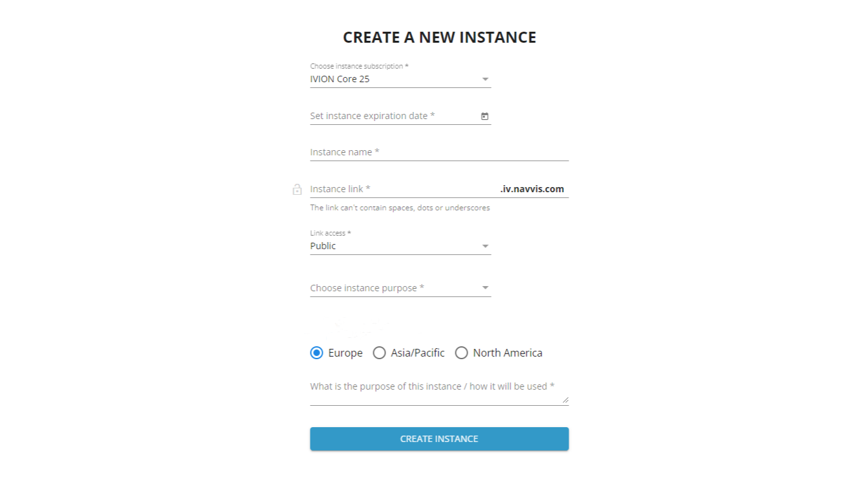The width and height of the screenshot is (868, 488).
Task: Click the dropdown arrow on instance purpose
Action: pos(485,287)
